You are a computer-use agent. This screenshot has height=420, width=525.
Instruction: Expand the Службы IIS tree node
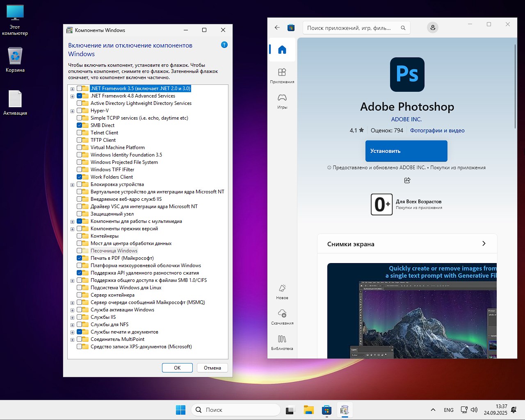(x=73, y=318)
